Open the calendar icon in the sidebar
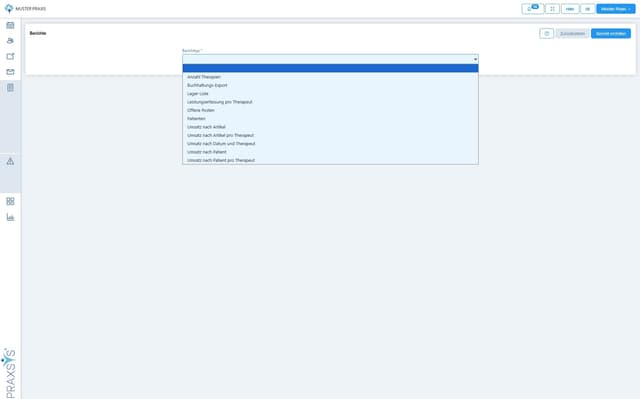640x399 pixels. (10, 25)
